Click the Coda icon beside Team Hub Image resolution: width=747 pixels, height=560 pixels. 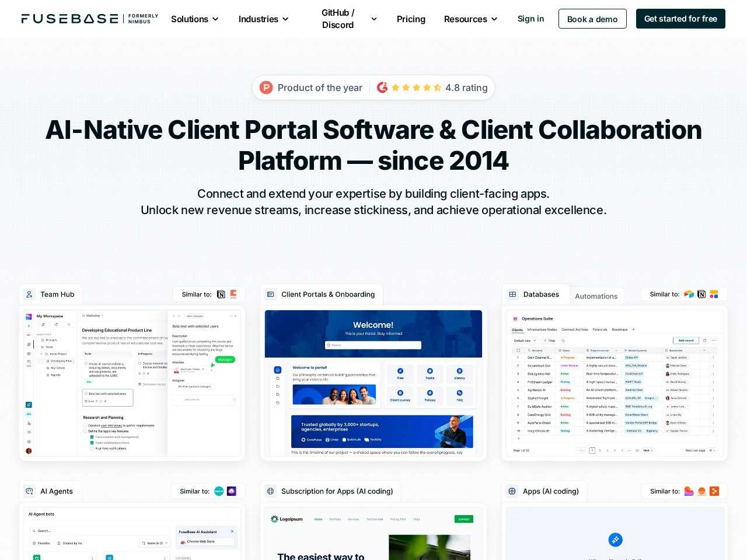coord(233,294)
